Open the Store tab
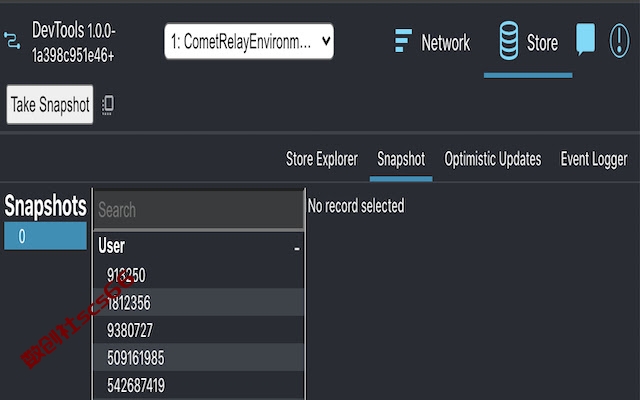This screenshot has width=640, height=400. (528, 42)
